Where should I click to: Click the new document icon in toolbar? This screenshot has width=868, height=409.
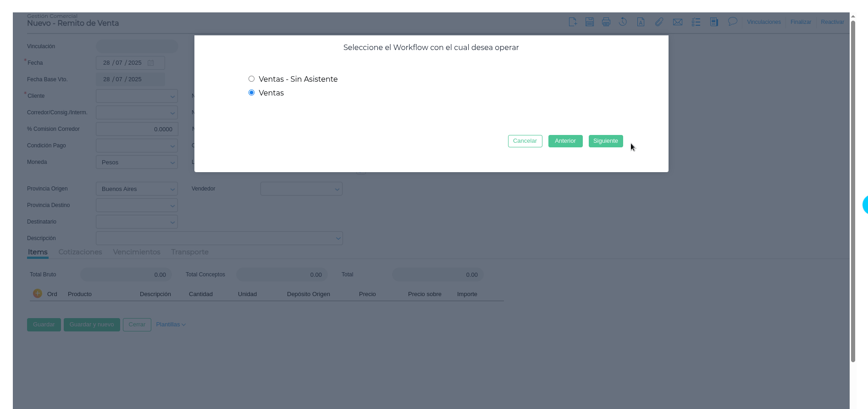pos(573,22)
